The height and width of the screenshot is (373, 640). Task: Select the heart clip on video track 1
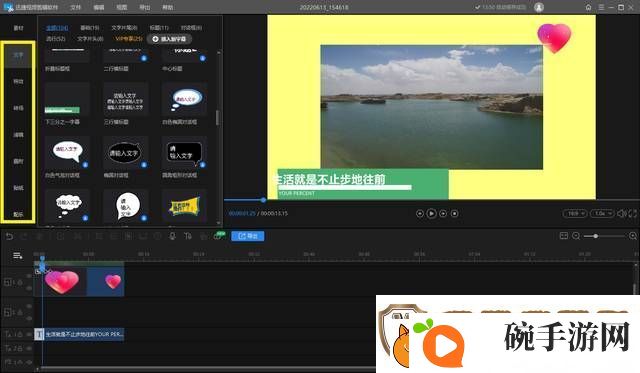click(x=79, y=282)
